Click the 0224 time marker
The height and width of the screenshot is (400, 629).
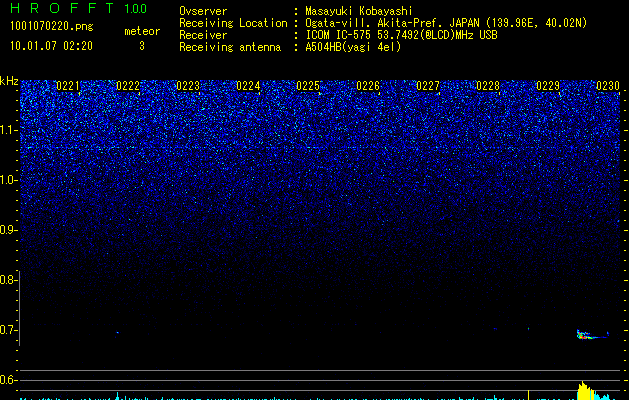coord(248,86)
